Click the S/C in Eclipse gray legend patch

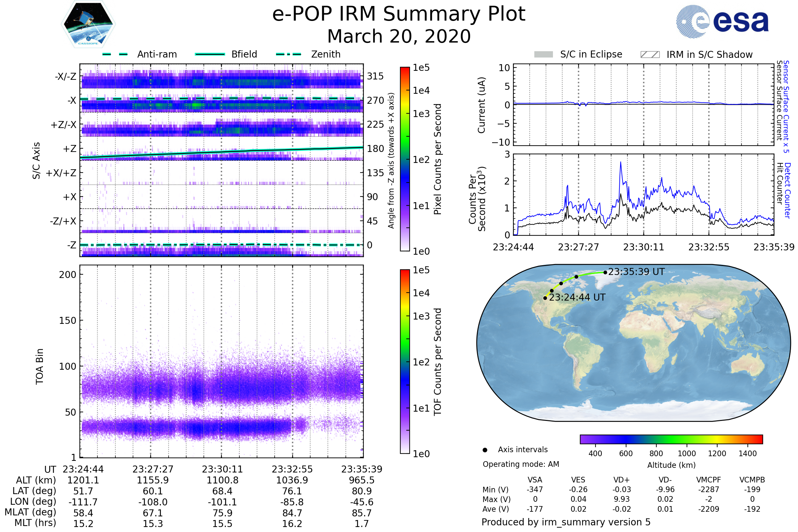544,55
